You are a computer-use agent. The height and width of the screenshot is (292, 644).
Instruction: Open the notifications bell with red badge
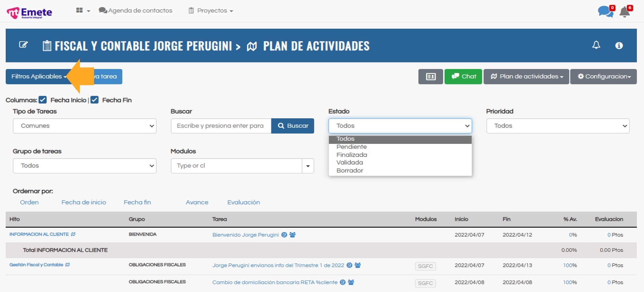click(625, 12)
